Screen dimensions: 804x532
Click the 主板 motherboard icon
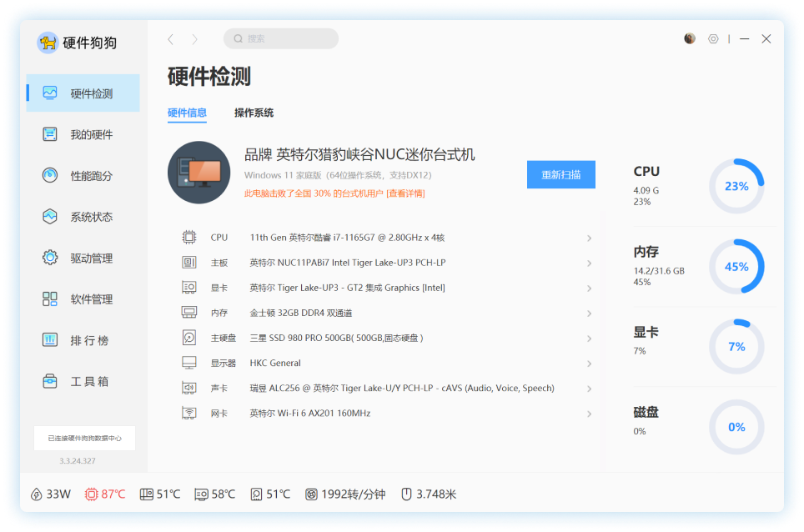(x=189, y=263)
